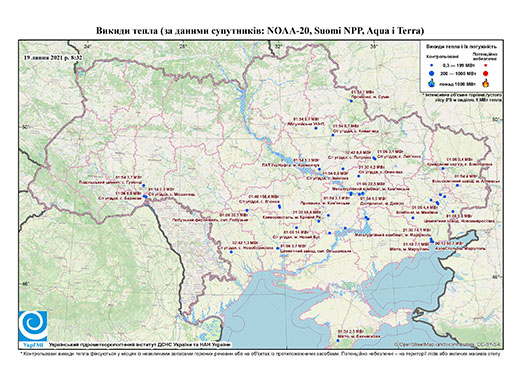Open the OpenStreetMap contributors attribution link

(448, 344)
